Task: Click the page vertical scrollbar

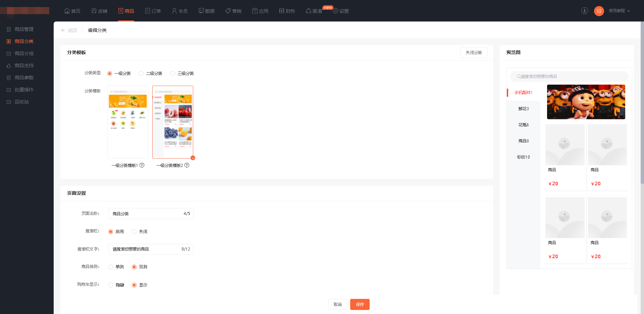Action: pos(642,102)
